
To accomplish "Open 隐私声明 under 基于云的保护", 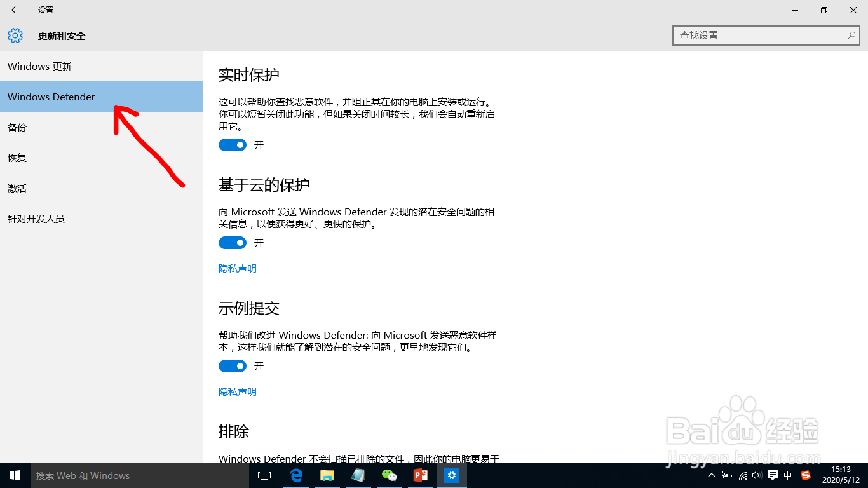I will 237,268.
